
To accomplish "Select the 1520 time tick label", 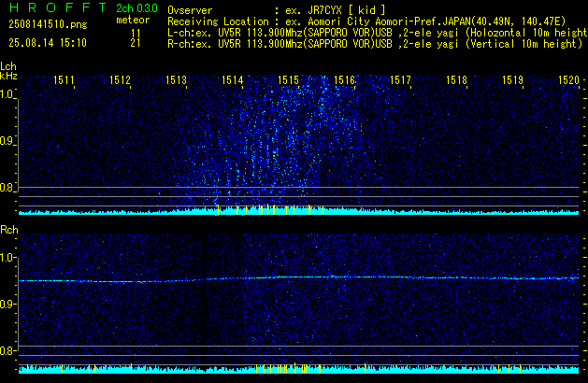I will point(568,80).
